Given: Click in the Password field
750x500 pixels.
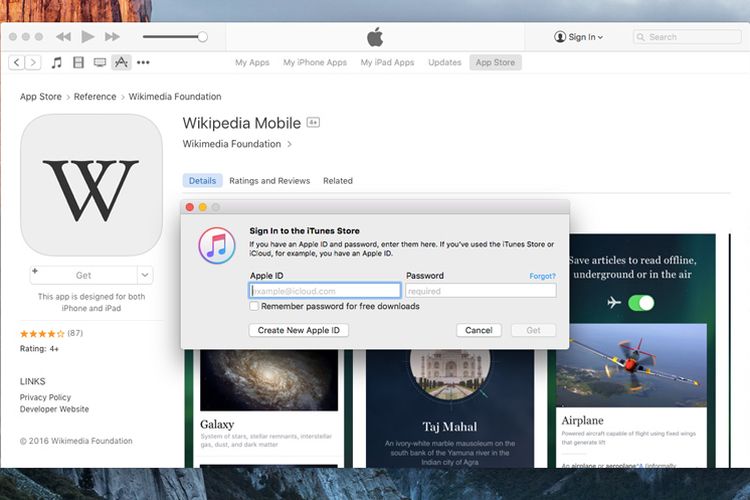Looking at the screenshot, I should (481, 290).
